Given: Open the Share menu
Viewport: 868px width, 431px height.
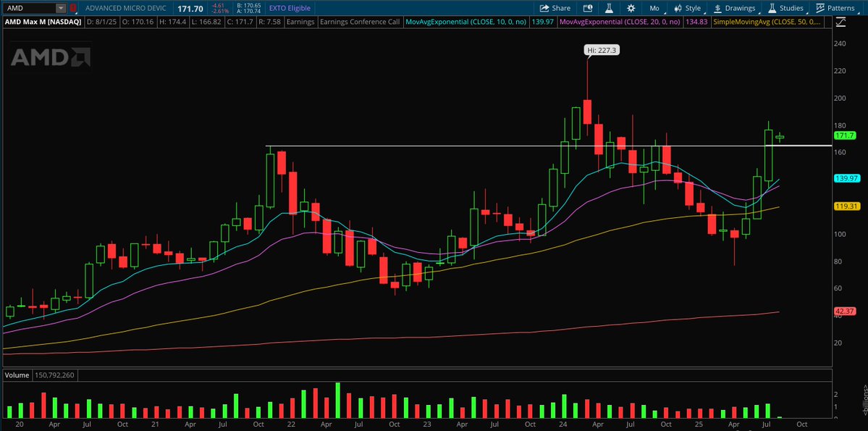Looking at the screenshot, I should point(555,8).
